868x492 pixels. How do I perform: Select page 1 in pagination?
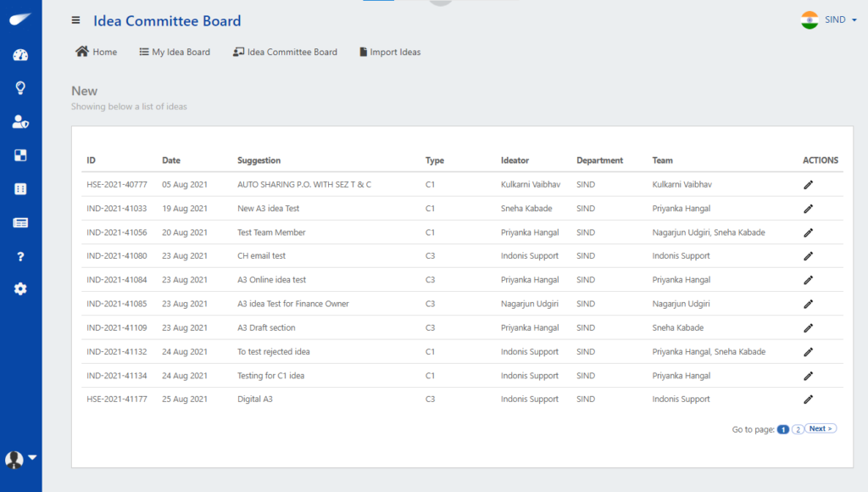(x=782, y=429)
